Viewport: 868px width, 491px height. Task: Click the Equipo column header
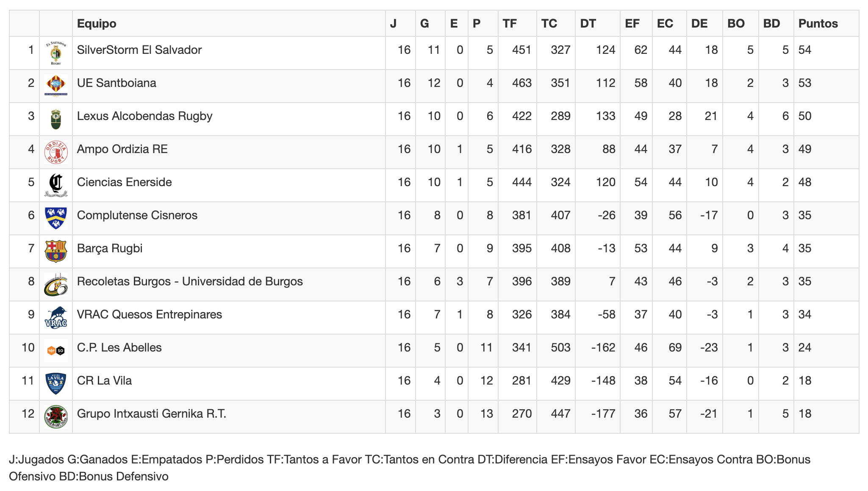97,23
